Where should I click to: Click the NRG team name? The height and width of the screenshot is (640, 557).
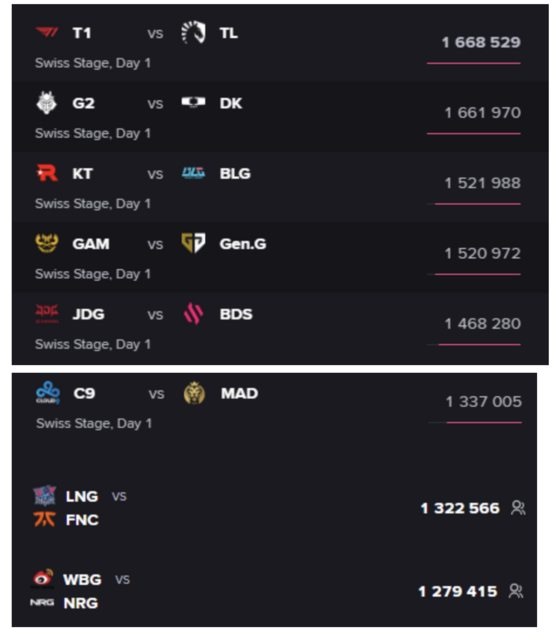coord(81,602)
